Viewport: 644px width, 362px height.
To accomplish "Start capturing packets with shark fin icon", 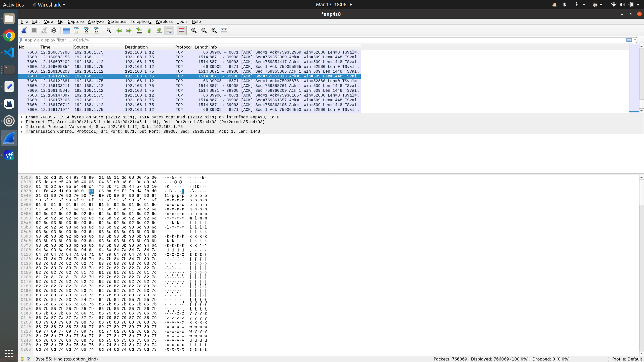I will tap(24, 30).
